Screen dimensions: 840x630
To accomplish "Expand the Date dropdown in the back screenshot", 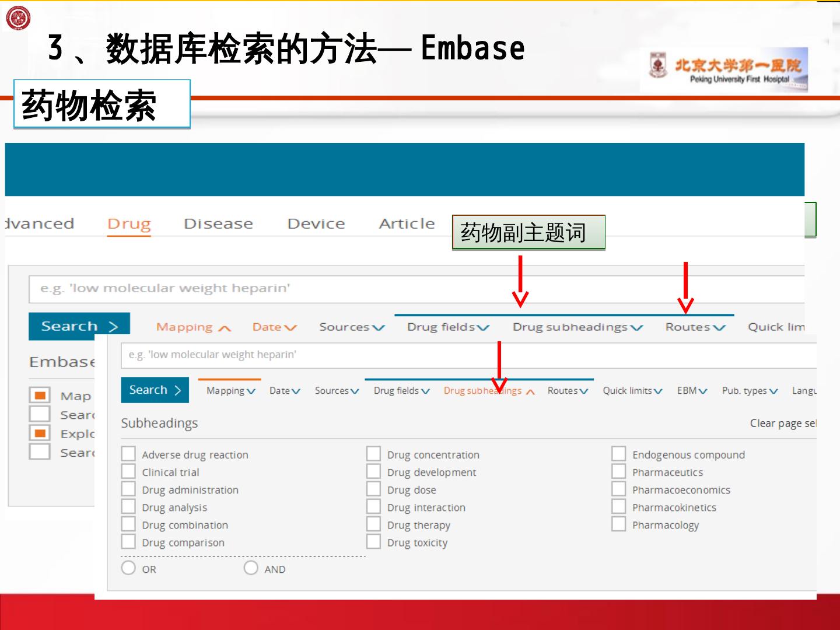I will click(x=275, y=327).
